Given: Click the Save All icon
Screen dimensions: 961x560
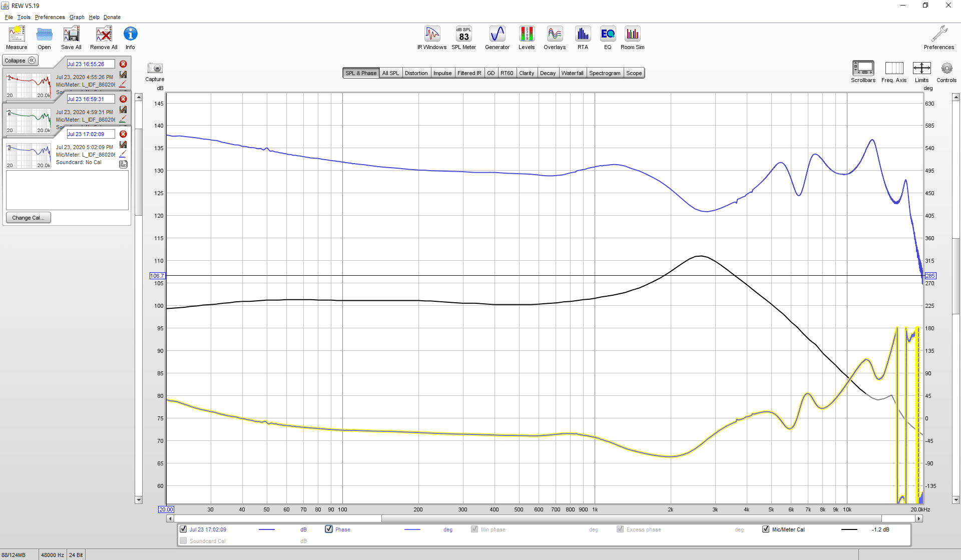Looking at the screenshot, I should 71,34.
